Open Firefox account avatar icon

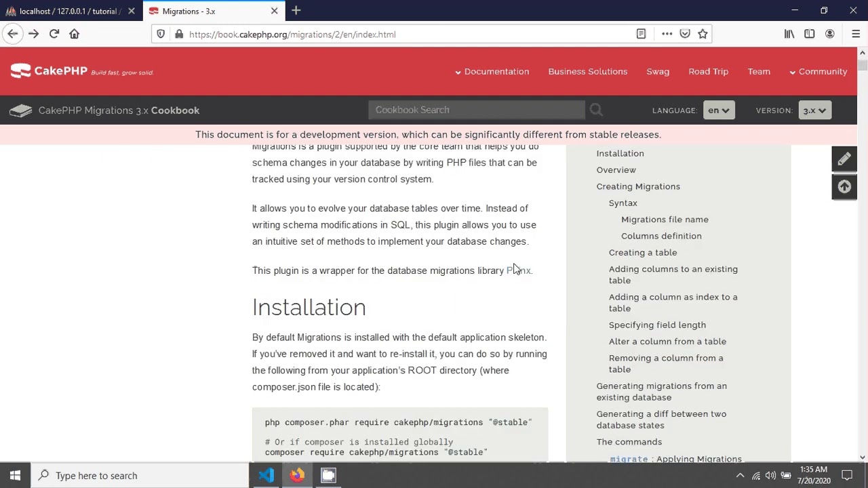(x=830, y=34)
